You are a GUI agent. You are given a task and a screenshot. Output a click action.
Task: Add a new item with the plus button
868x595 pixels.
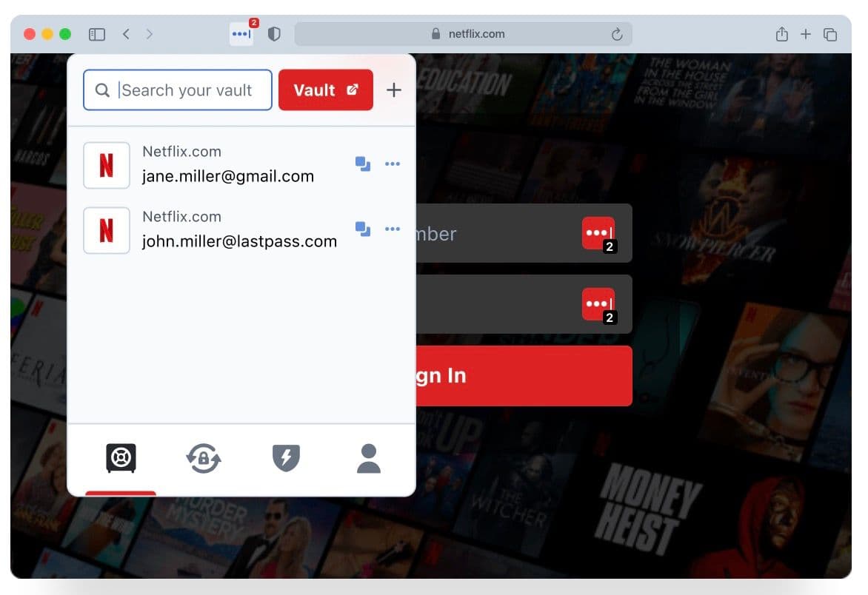point(394,90)
